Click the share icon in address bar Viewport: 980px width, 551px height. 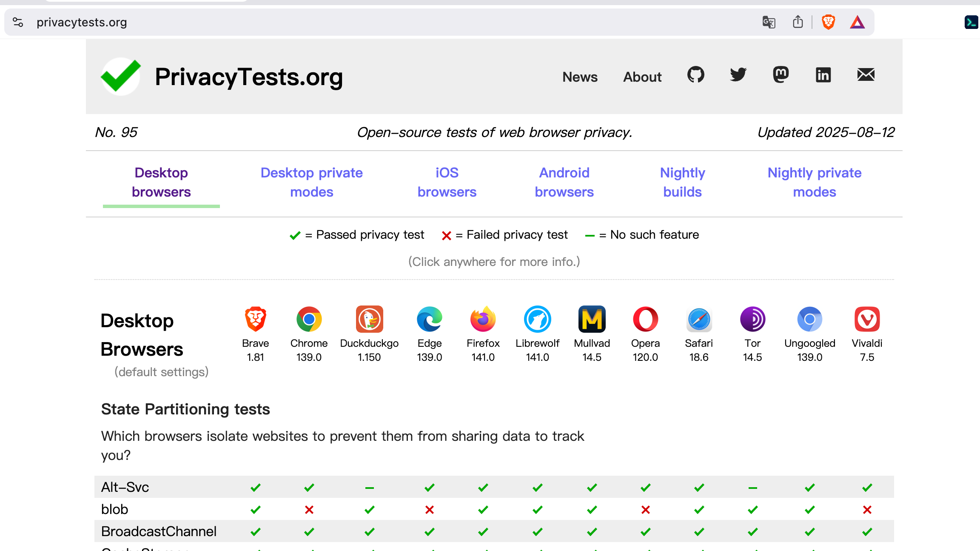pos(798,22)
